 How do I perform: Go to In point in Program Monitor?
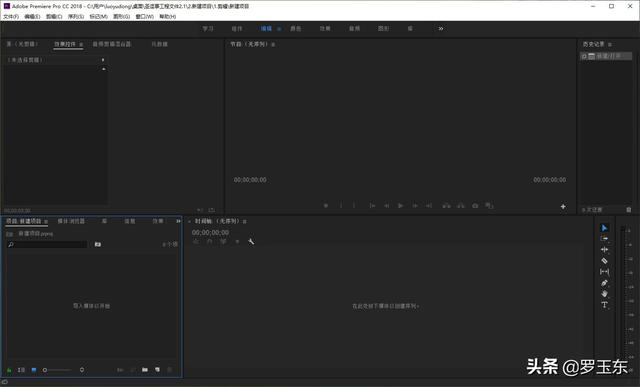point(372,206)
